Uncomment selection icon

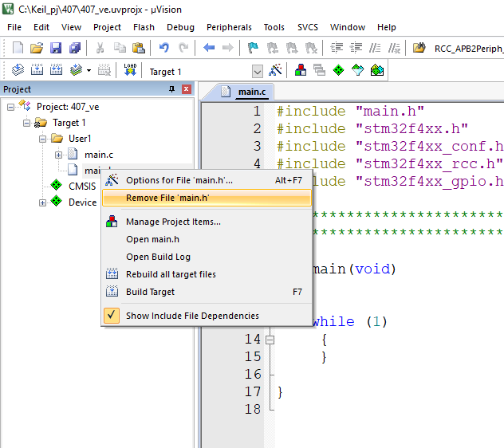(x=394, y=48)
